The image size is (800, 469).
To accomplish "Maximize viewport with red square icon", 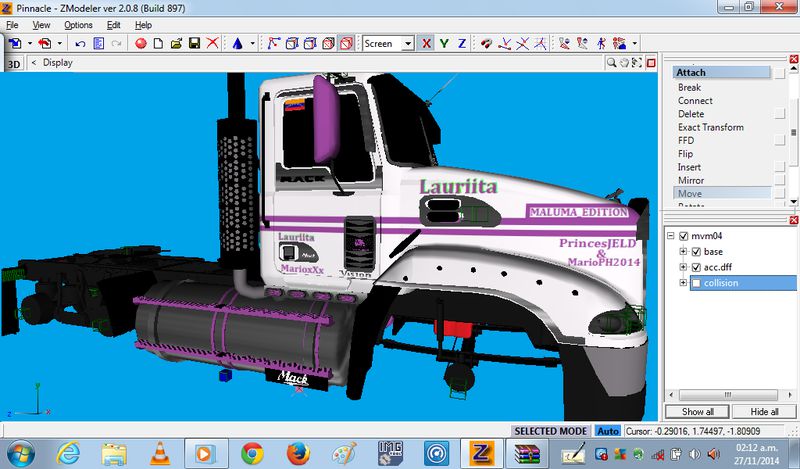I will pyautogui.click(x=651, y=63).
